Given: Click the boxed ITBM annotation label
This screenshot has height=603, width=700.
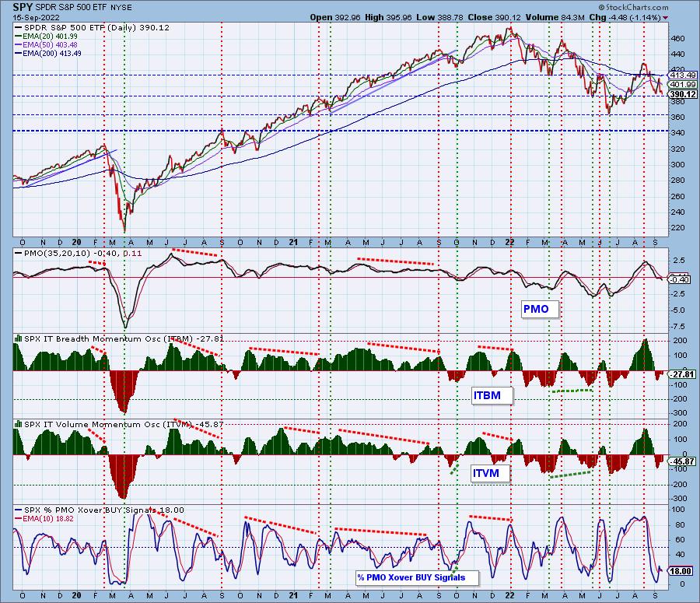Looking at the screenshot, I should pos(492,395).
